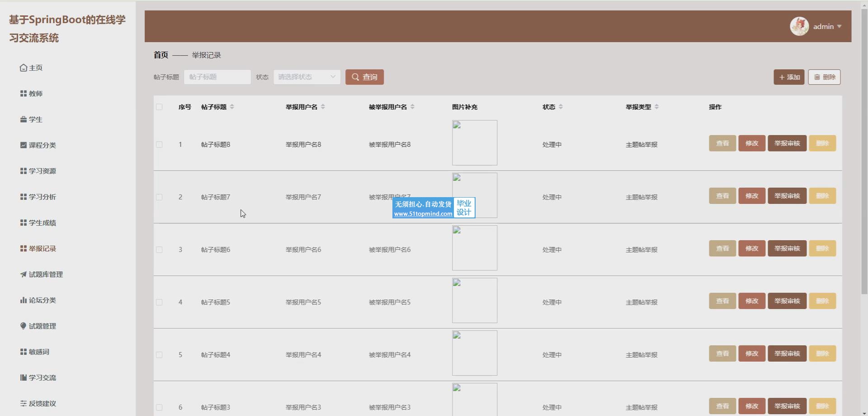Sort table by 帖子标题 column arrows

click(232, 107)
